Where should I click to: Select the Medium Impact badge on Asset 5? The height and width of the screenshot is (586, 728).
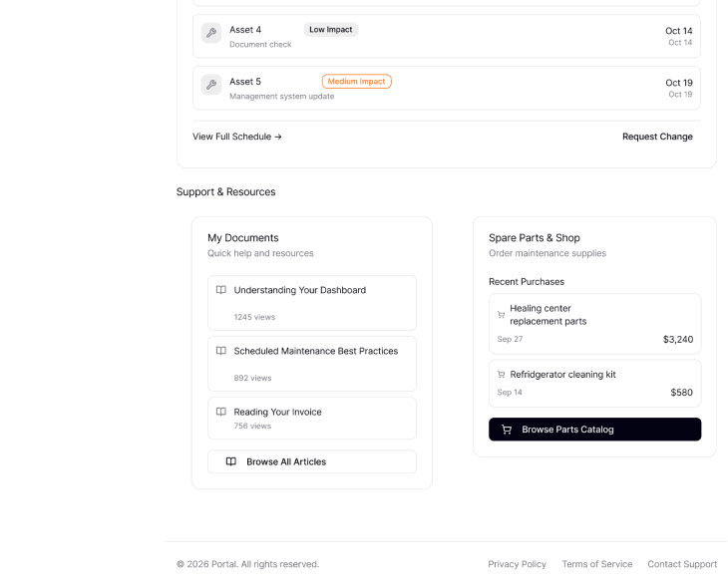[x=356, y=82]
